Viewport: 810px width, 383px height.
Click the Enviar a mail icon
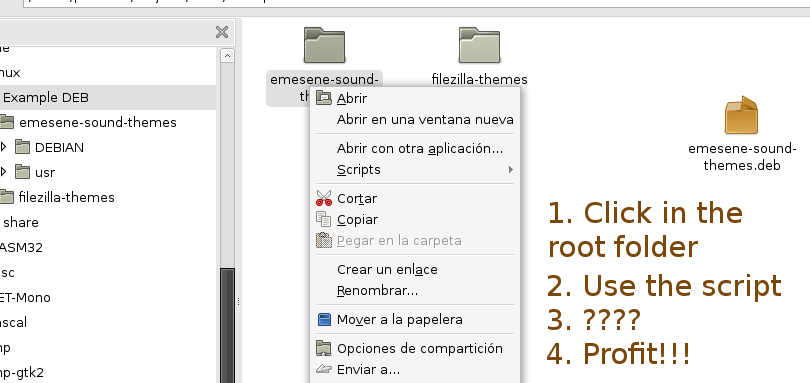click(324, 370)
